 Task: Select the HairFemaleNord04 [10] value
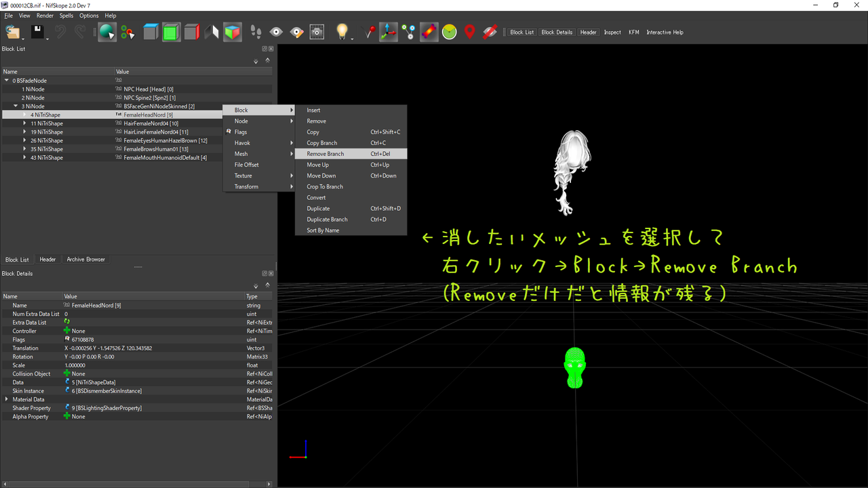click(151, 123)
